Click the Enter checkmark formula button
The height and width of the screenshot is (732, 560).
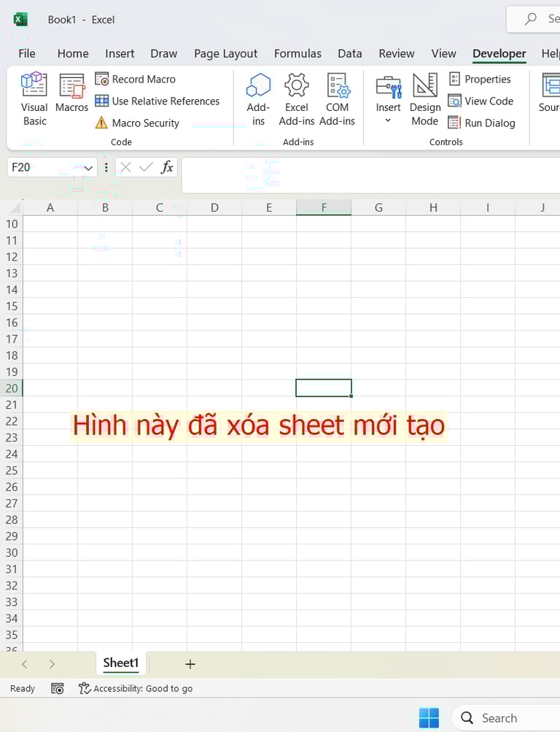146,167
